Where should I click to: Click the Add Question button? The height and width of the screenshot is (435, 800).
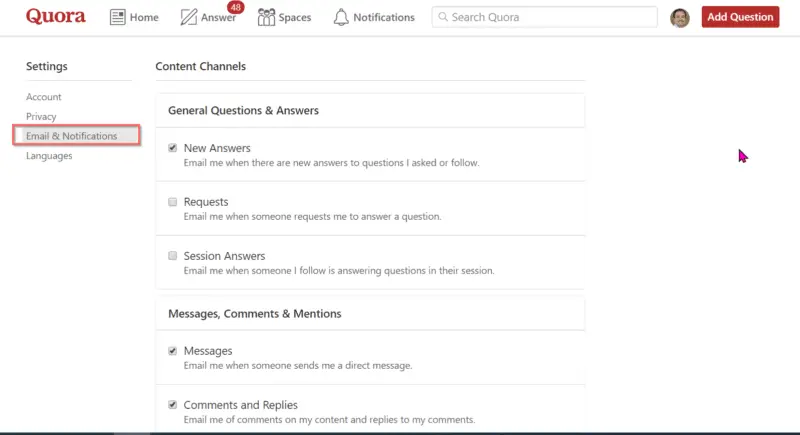(x=740, y=17)
